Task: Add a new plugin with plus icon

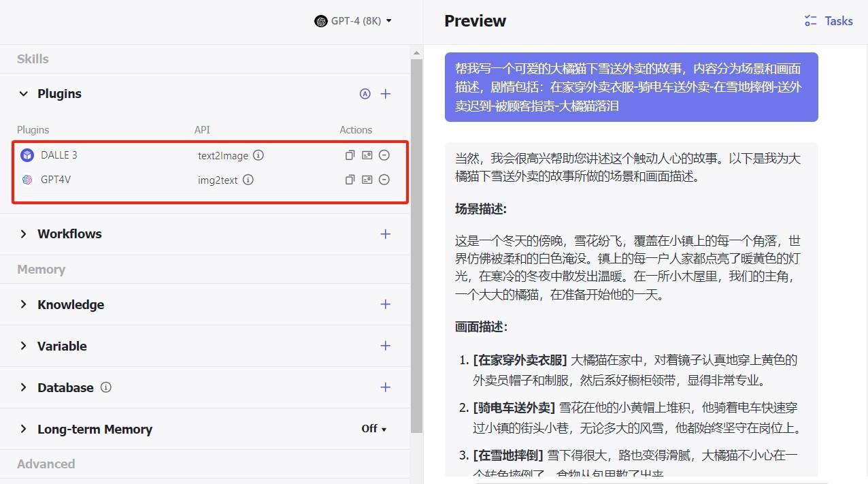Action: tap(386, 94)
